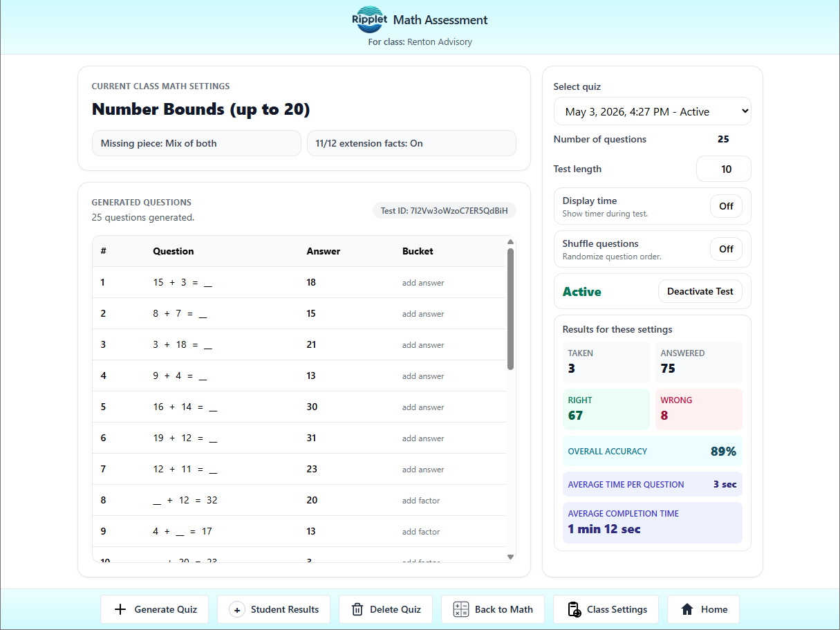Screen dimensions: 840x630
Task: Click the 'Number Bounds (up to 20)' heading
Action: point(200,109)
